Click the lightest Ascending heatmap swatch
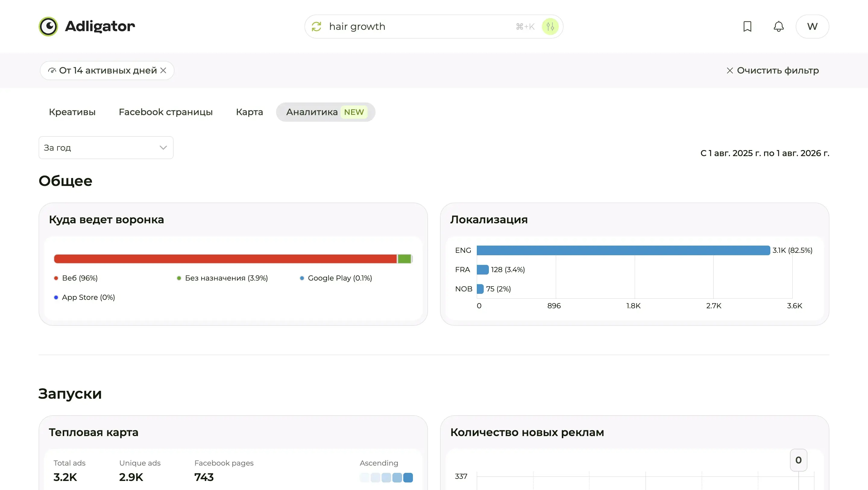Viewport: 868px width, 490px height. (x=364, y=478)
